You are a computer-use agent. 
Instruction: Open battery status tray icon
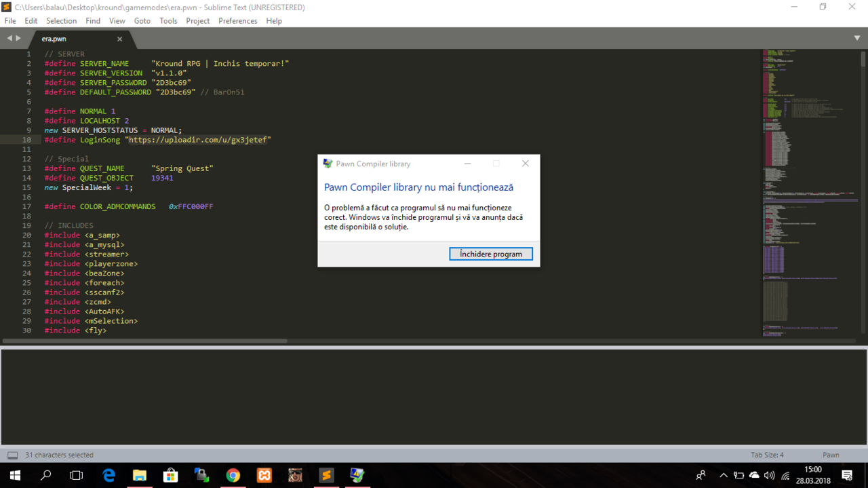pyautogui.click(x=739, y=476)
